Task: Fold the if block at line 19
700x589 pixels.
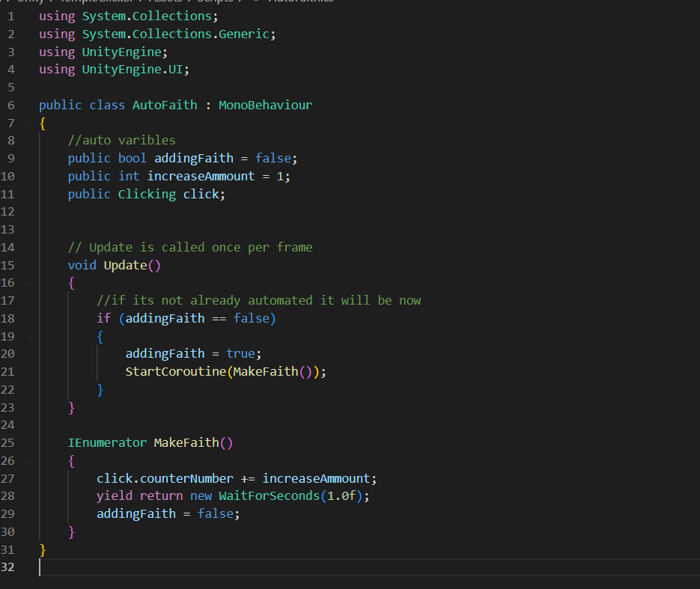Action: [x=28, y=336]
